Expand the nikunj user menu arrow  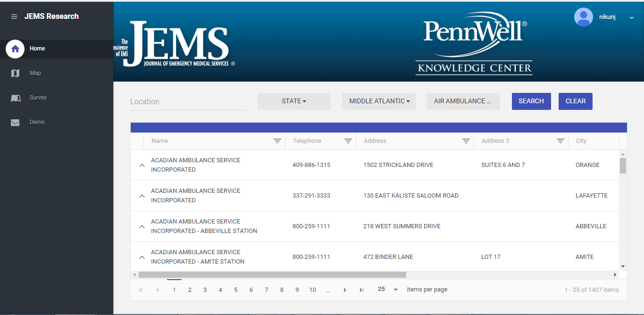[x=632, y=17]
